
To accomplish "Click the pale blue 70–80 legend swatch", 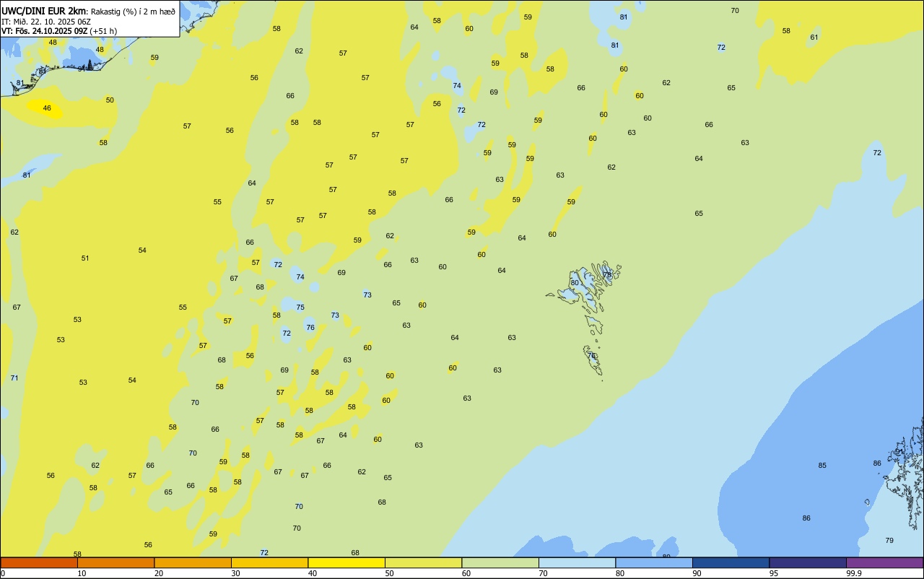I will [x=577, y=562].
